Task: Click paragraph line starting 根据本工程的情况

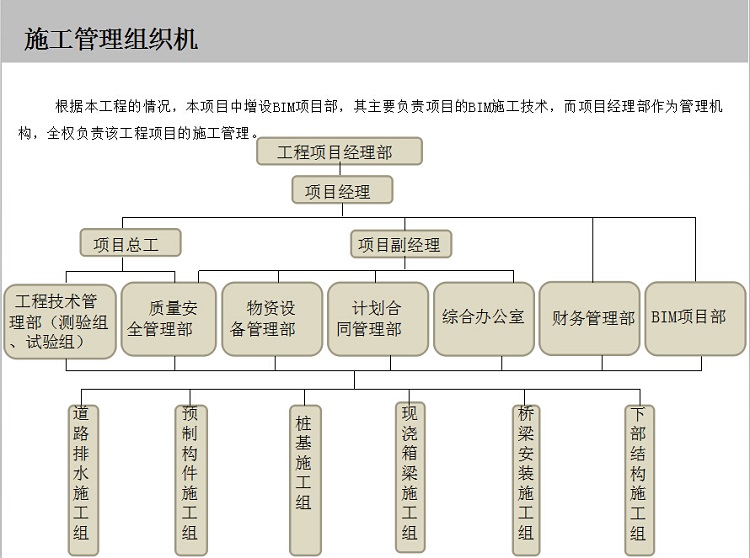Action: 389,106
